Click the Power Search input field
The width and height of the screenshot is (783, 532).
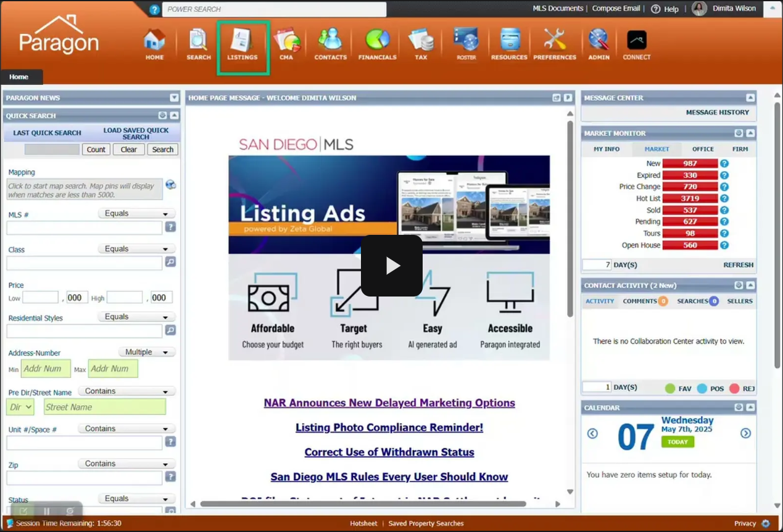[x=274, y=9]
